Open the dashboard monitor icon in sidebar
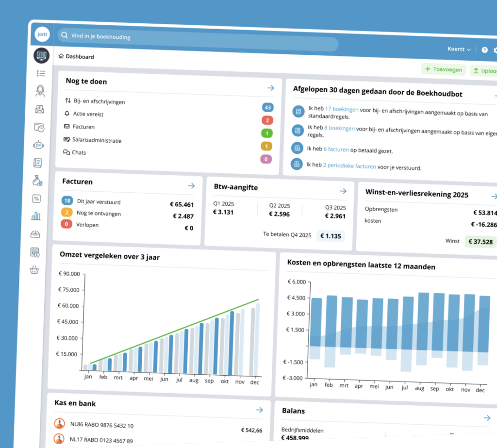Viewport: 497px width, 448px height. coord(42,56)
